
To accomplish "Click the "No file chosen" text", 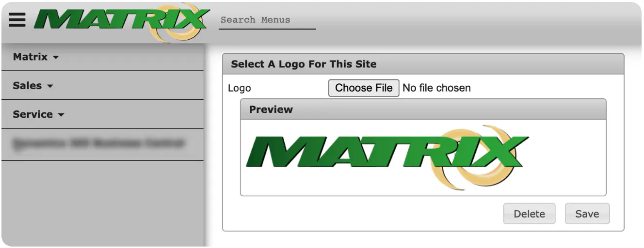I will coord(436,88).
